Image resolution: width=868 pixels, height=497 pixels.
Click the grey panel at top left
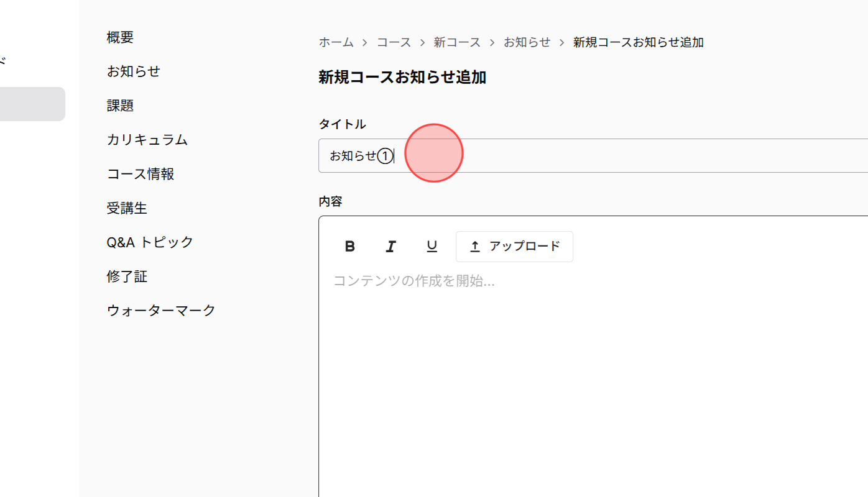tap(32, 104)
